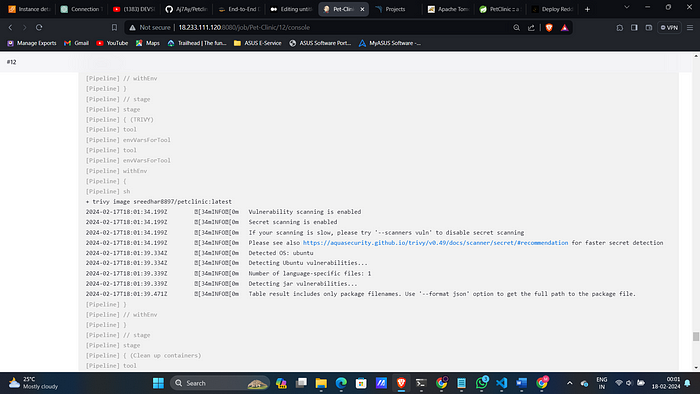Open the Trailhead bookmark
The height and width of the screenshot is (394, 700).
197,43
